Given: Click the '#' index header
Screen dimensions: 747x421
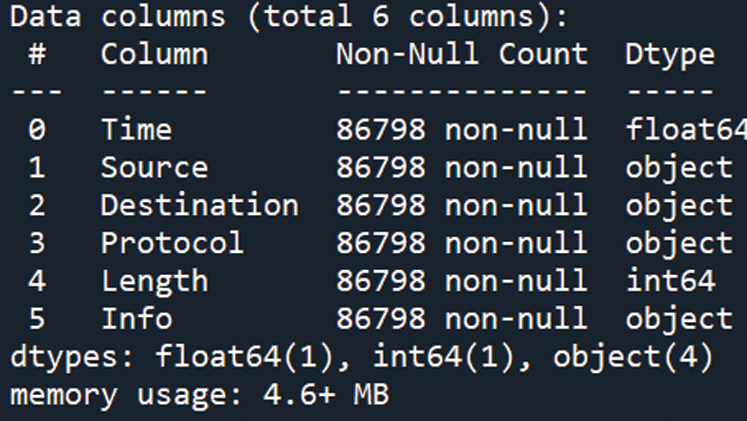Looking at the screenshot, I should [x=37, y=54].
